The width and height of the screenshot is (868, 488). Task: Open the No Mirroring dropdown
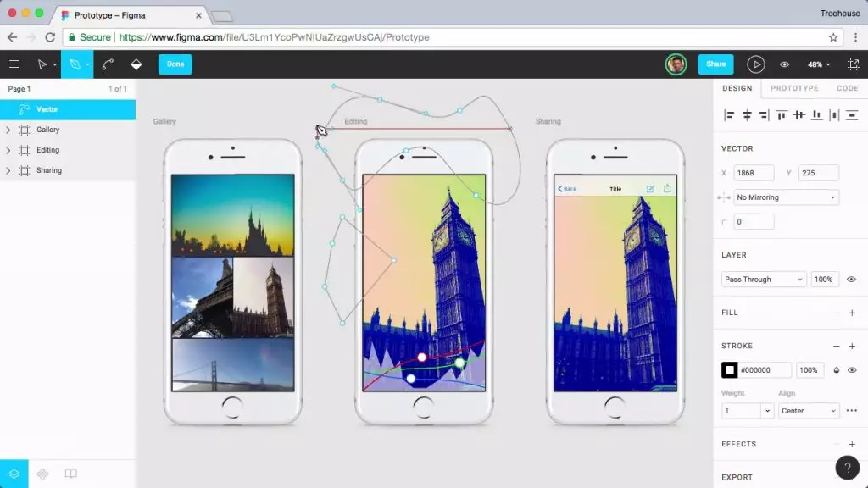coord(786,197)
